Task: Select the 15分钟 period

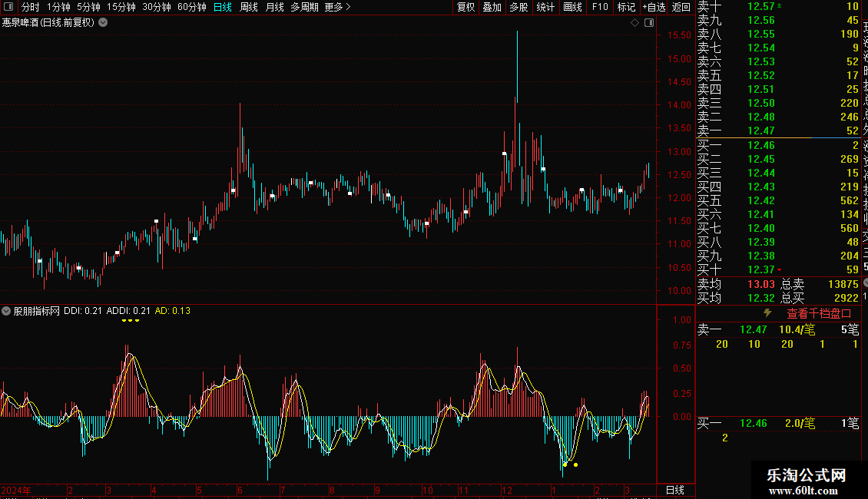Action: 121,7
